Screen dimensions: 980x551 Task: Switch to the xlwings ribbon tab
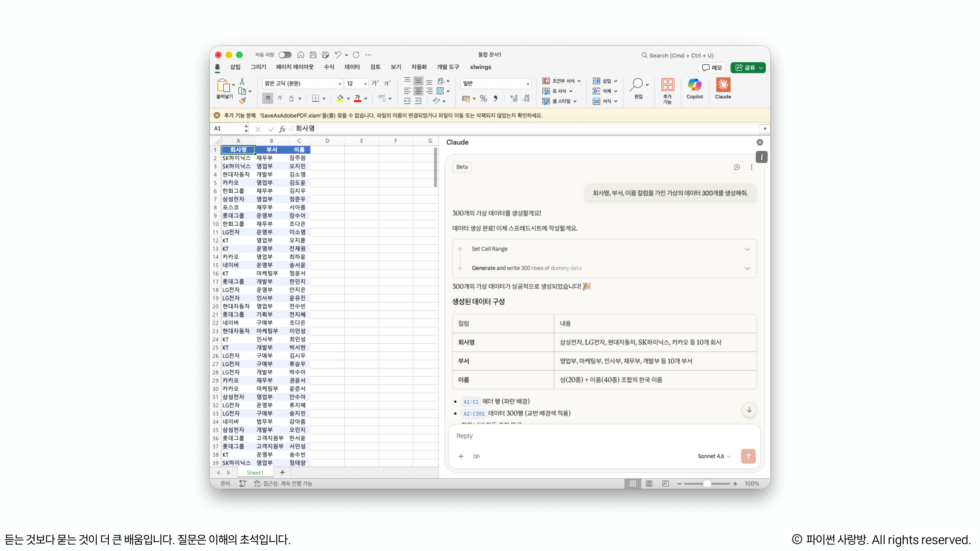[x=480, y=67]
